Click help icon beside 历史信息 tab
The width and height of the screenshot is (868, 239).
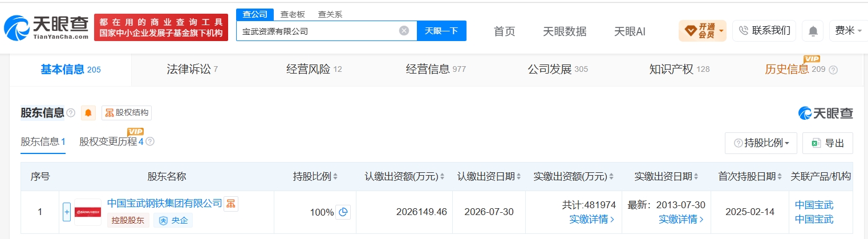(833, 70)
